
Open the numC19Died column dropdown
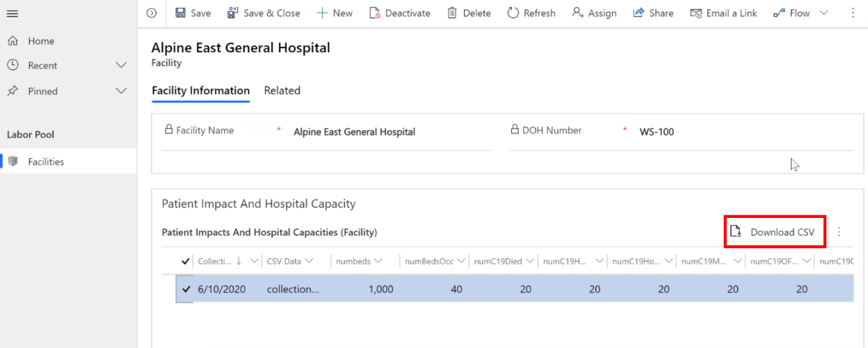tap(530, 261)
